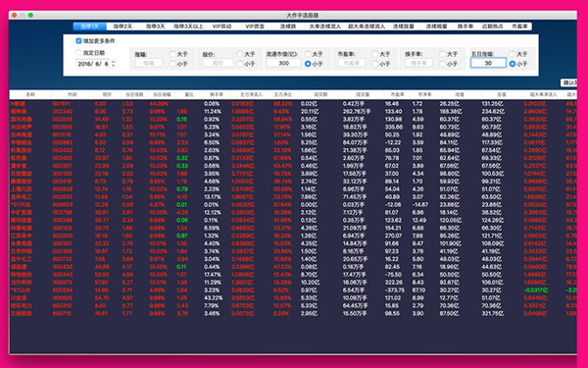Sort by the 量比 column header
The width and height of the screenshot is (588, 368).
tap(189, 94)
